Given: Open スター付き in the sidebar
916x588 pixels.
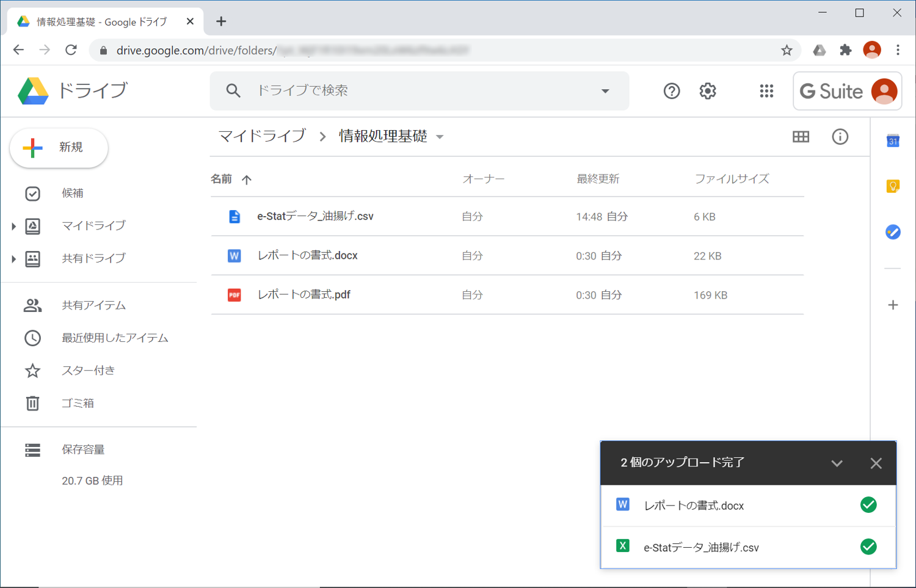Looking at the screenshot, I should point(88,371).
